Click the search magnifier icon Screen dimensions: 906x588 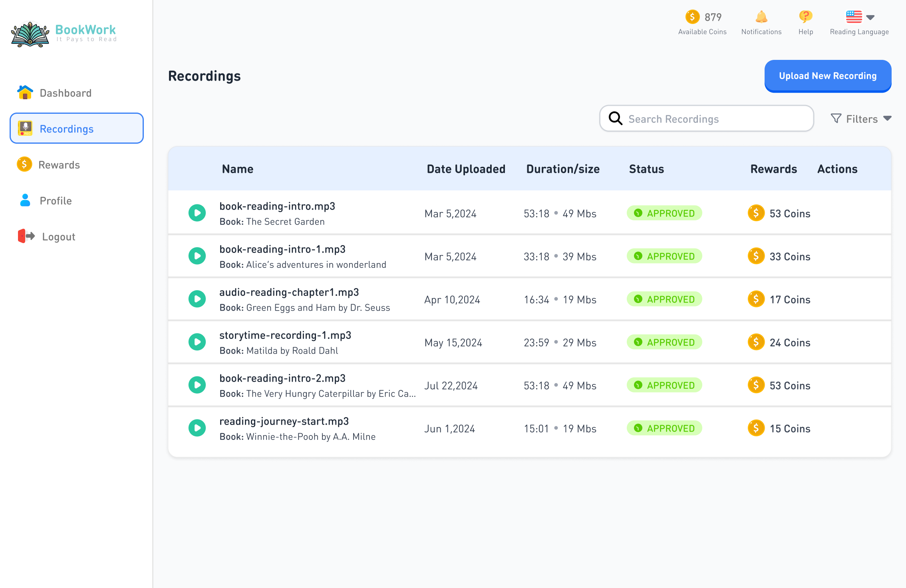coord(615,119)
